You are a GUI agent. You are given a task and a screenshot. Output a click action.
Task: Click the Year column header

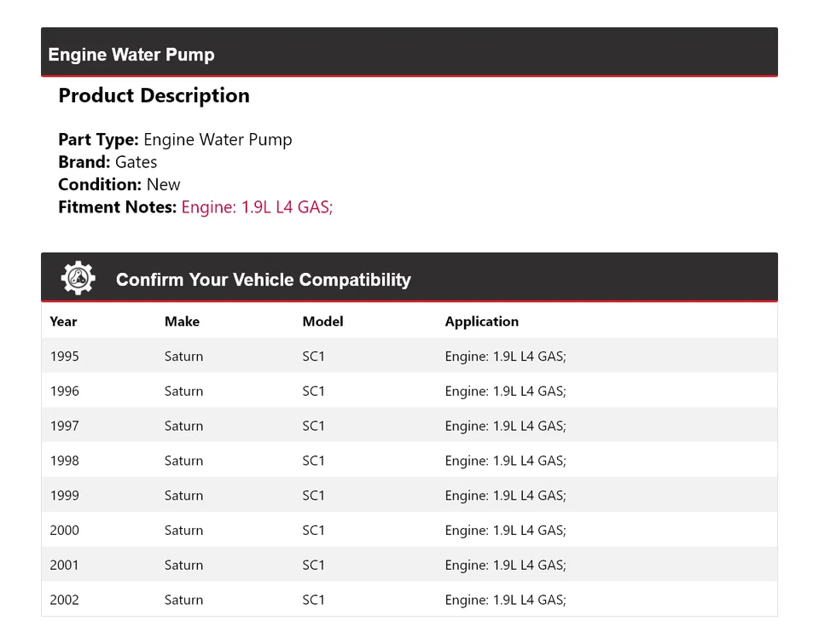tap(63, 322)
